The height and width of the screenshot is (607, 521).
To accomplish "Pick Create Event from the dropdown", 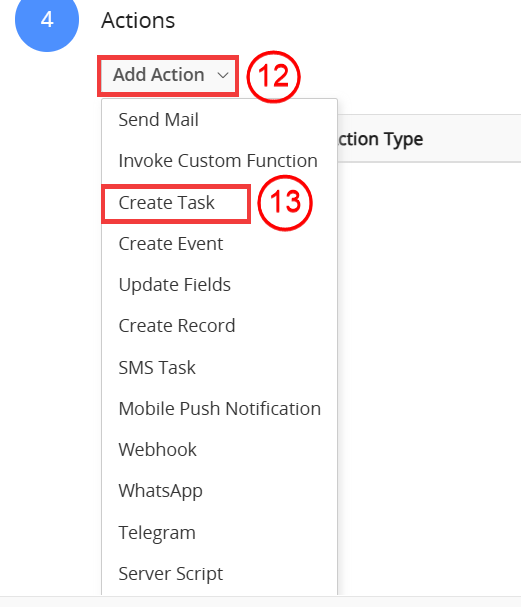I will coord(219,244).
